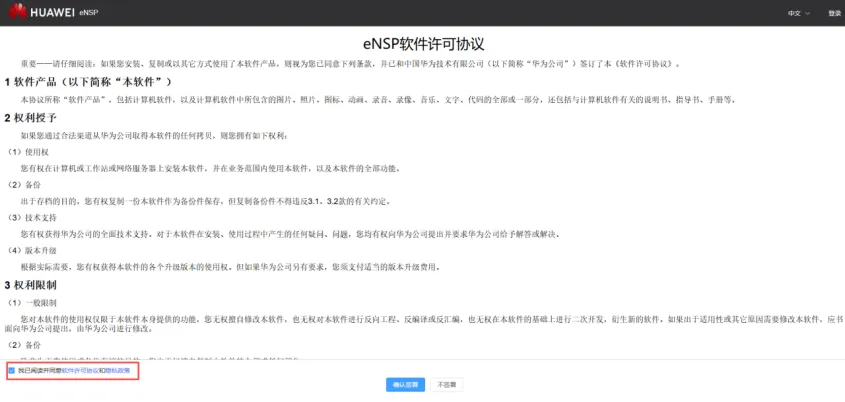Click the paragraph starting 重要——请仔细阅读
The width and height of the screenshot is (845, 402).
(351, 64)
